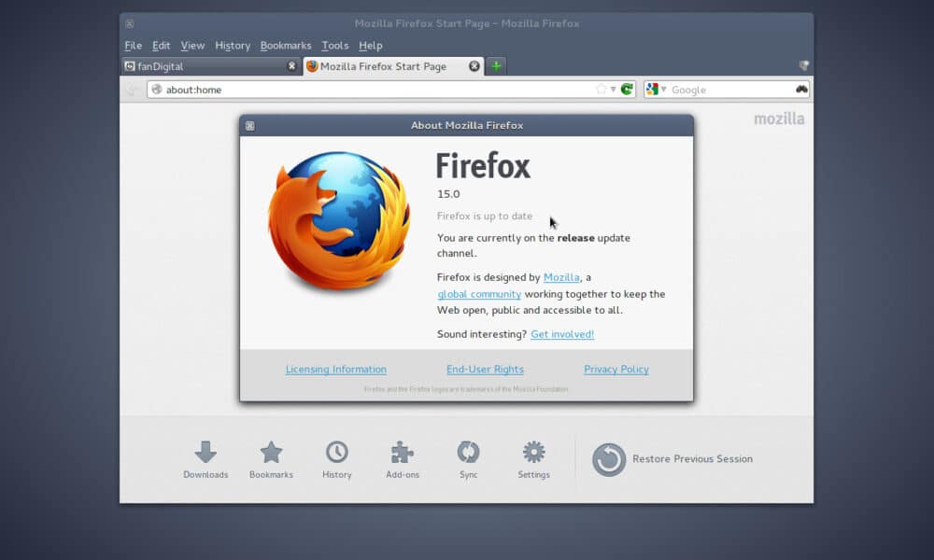The image size is (934, 560).
Task: Open the Add-ons puzzle piece icon
Action: [x=403, y=453]
